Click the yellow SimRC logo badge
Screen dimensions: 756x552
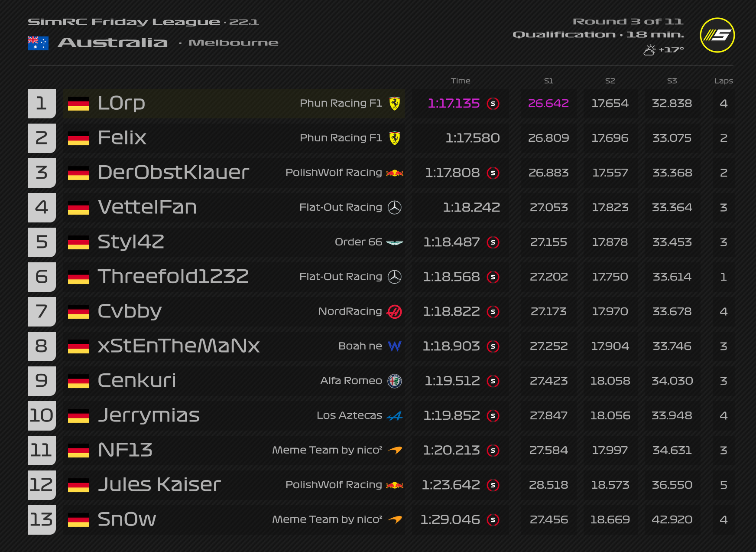coord(717,35)
